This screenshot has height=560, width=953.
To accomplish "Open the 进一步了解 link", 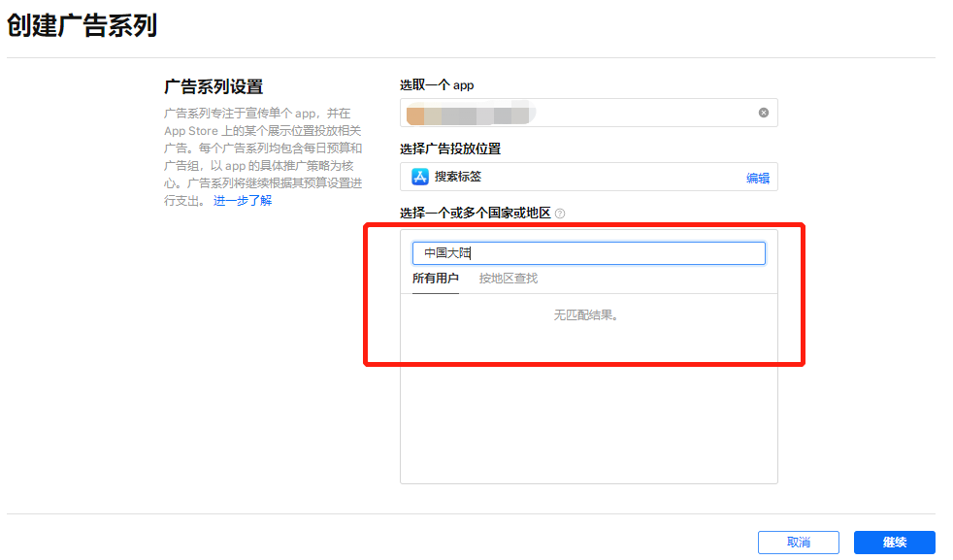I will point(243,201).
